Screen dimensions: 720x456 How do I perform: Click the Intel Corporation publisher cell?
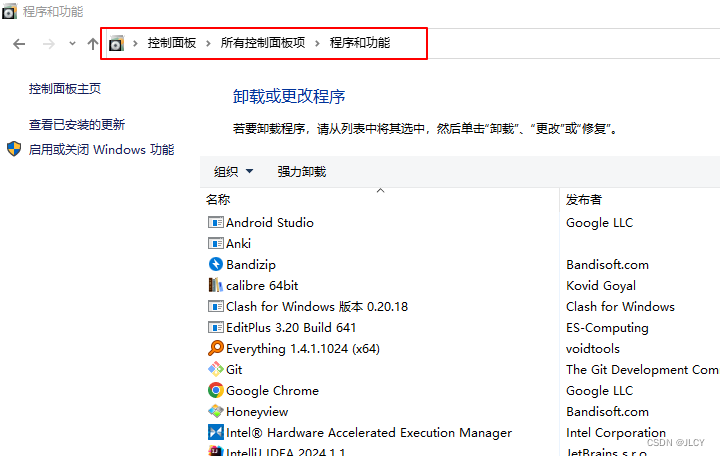616,433
